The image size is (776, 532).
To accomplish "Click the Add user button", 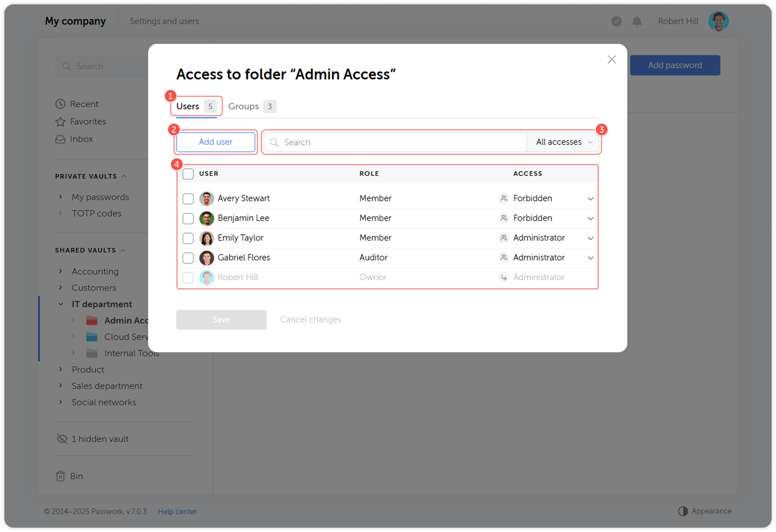I will (x=216, y=142).
